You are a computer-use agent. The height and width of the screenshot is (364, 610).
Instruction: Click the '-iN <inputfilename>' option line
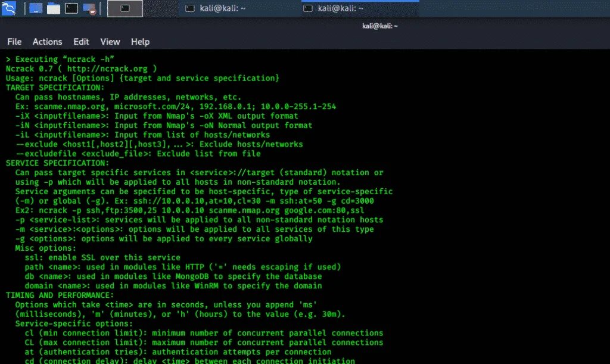point(164,125)
